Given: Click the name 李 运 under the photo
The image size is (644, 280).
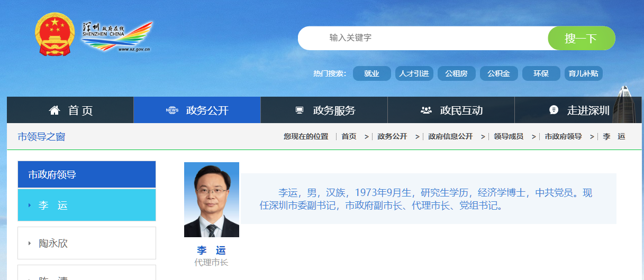Looking at the screenshot, I should point(212,250).
